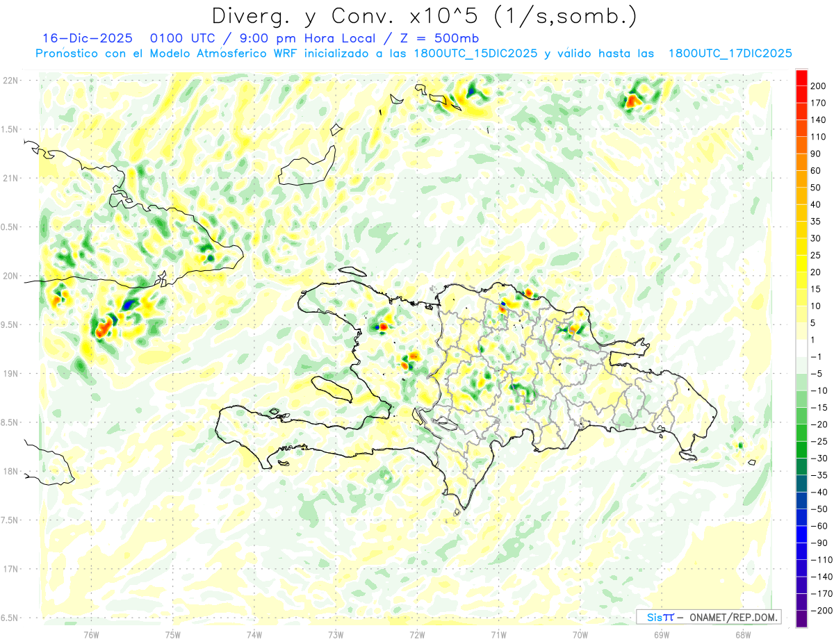
Task: Click the 19N latitude label
Action: [x=10, y=374]
